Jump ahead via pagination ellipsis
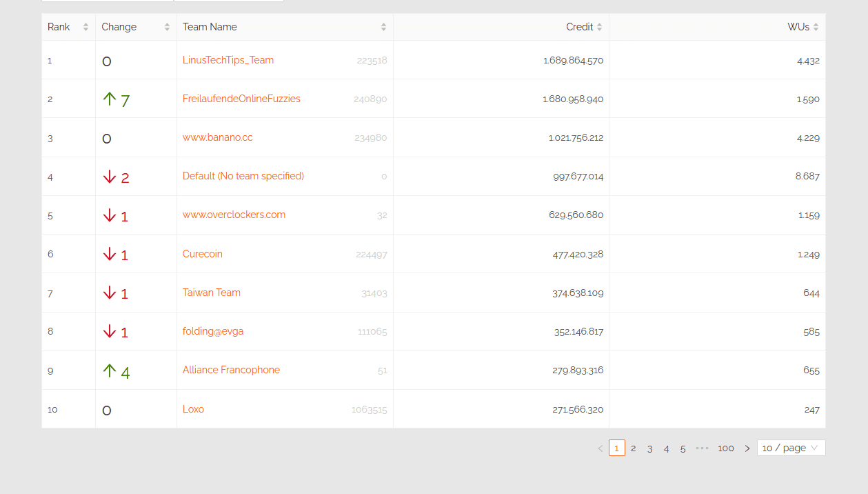The height and width of the screenshot is (494, 868). [702, 448]
